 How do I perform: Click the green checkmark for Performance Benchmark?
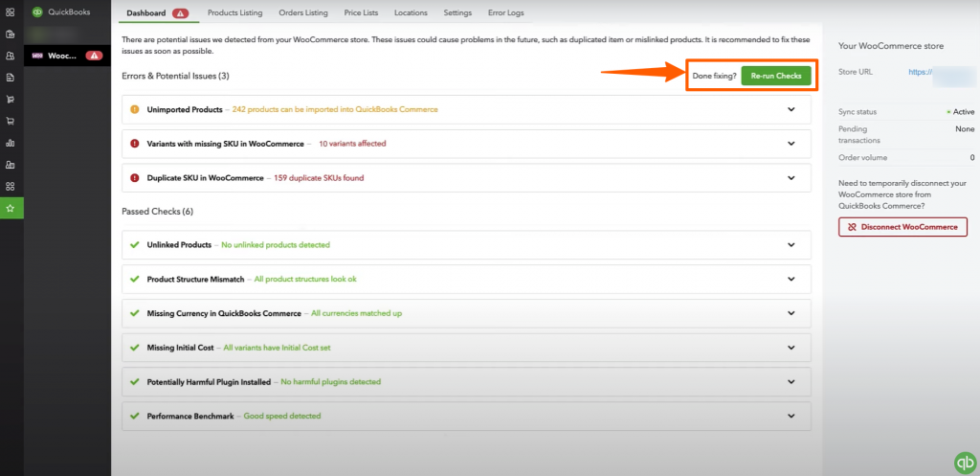coord(134,416)
